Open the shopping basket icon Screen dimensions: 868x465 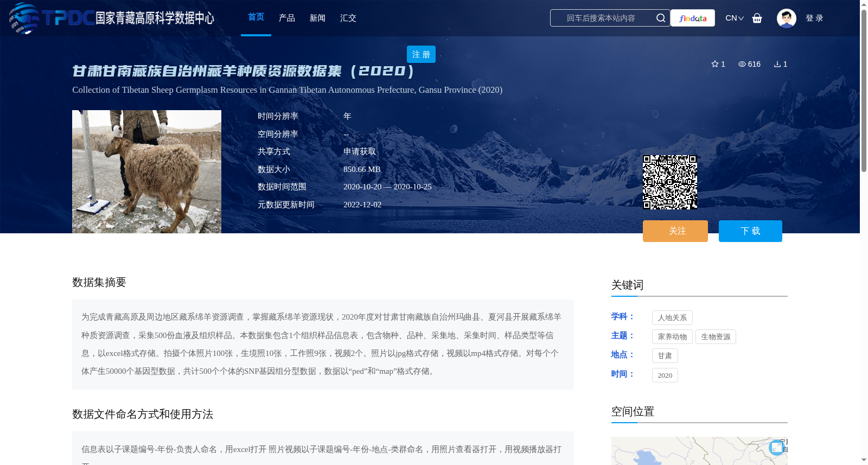[757, 18]
